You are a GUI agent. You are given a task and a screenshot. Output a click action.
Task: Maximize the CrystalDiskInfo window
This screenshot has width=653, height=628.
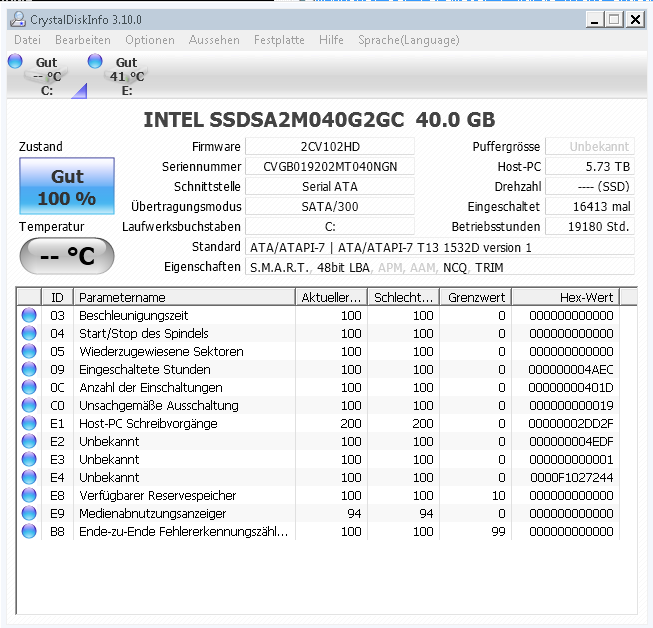click(614, 19)
